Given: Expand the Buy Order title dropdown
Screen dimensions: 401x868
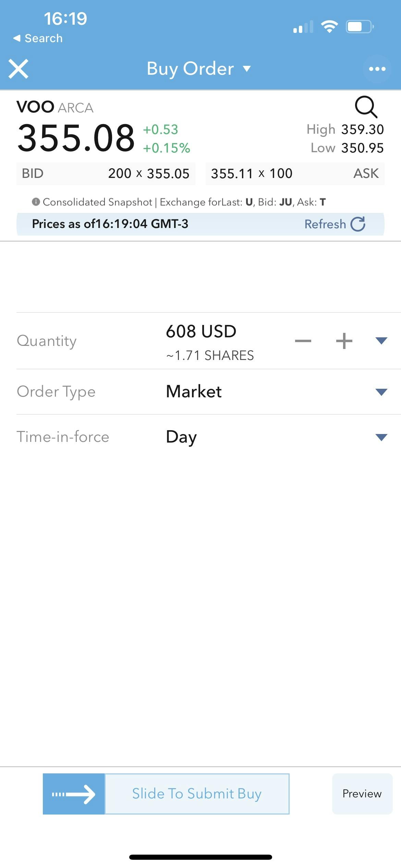Looking at the screenshot, I should pos(247,69).
